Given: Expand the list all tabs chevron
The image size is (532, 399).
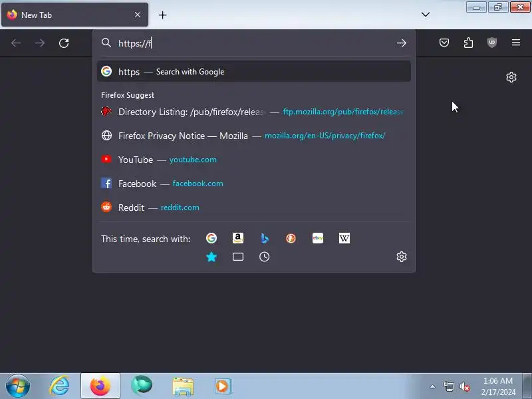Looking at the screenshot, I should click(426, 14).
